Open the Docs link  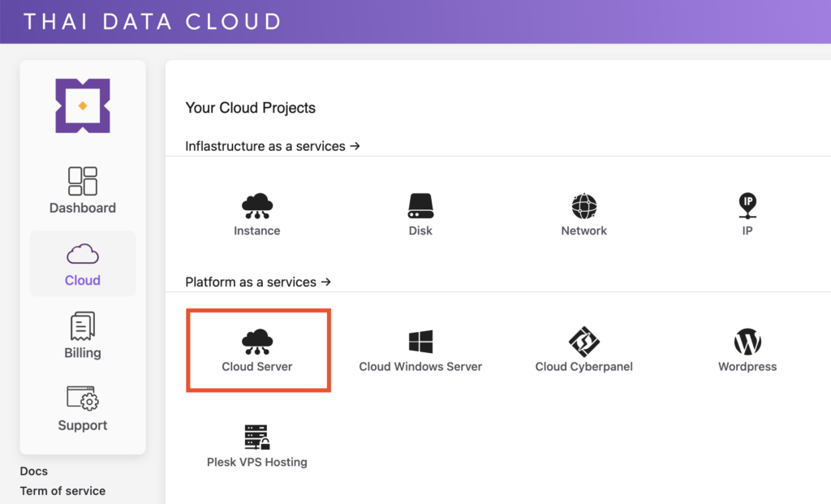pyautogui.click(x=34, y=472)
